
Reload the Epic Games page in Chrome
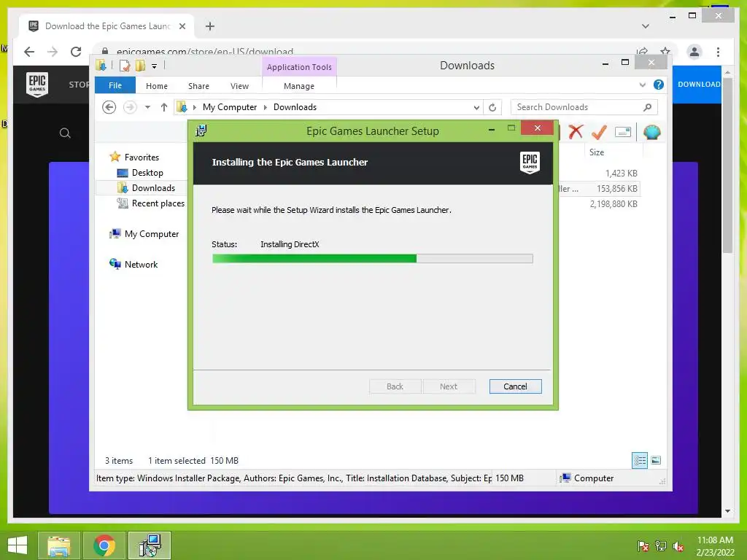pyautogui.click(x=76, y=52)
